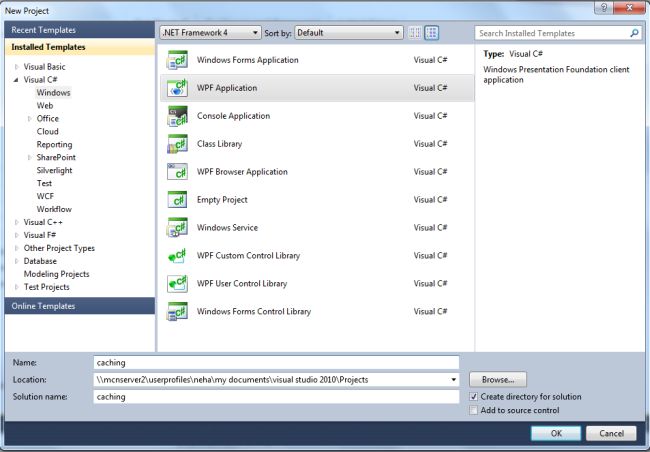The image size is (650, 452).
Task: Click the Solution name input field
Action: (276, 396)
